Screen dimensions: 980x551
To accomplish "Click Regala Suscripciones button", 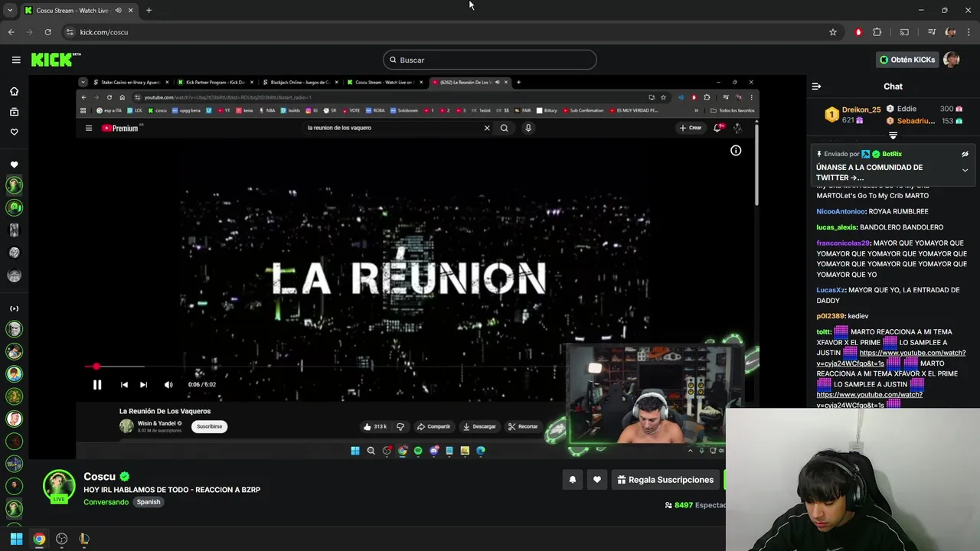I will [665, 480].
